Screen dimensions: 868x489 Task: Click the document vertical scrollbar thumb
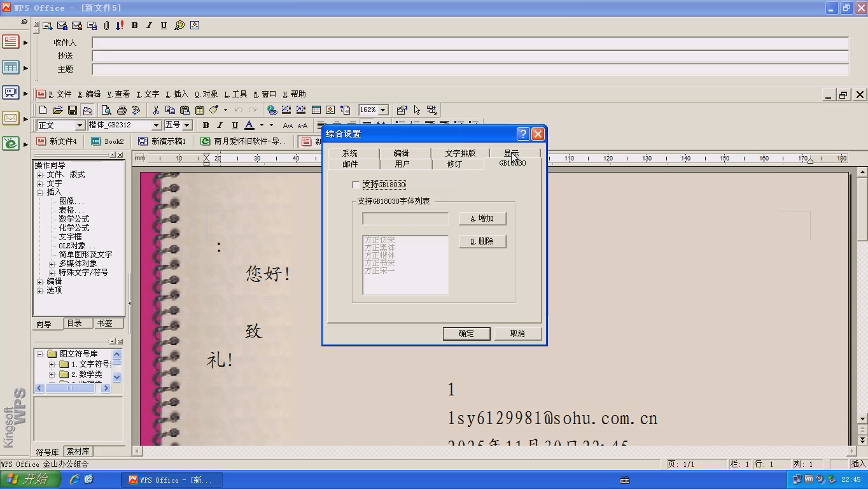pyautogui.click(x=862, y=210)
